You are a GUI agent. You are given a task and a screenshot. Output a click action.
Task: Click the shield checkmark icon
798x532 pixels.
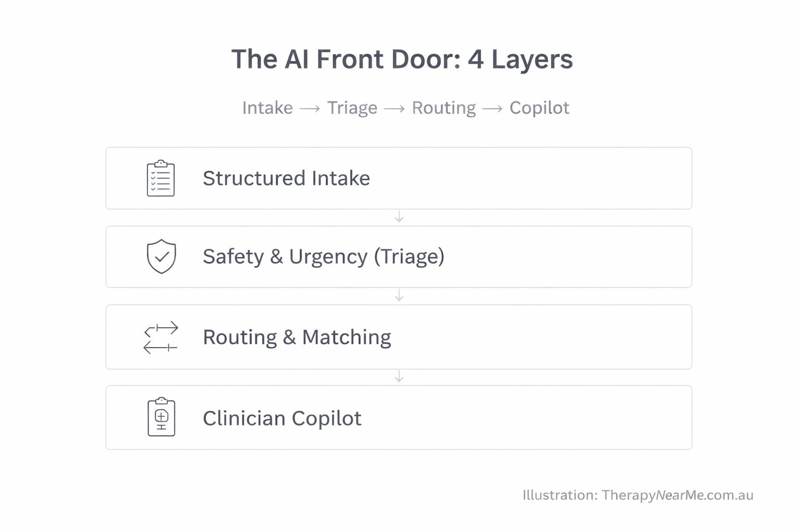(x=162, y=256)
